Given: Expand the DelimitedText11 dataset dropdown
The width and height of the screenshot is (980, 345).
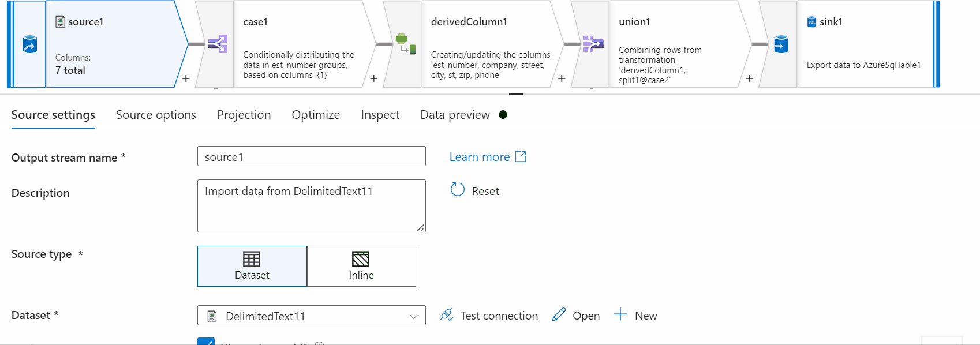Looking at the screenshot, I should [x=413, y=316].
